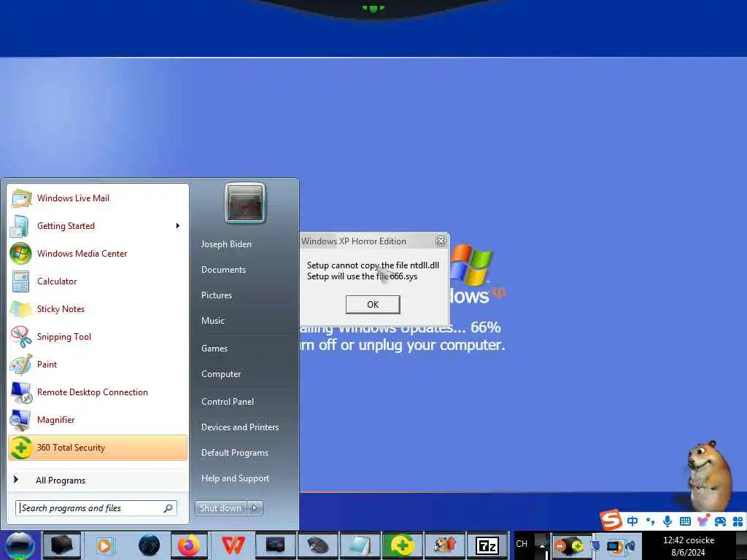This screenshot has height=560, width=747.
Task: Open the orange media player taskbar icon
Action: tap(104, 545)
